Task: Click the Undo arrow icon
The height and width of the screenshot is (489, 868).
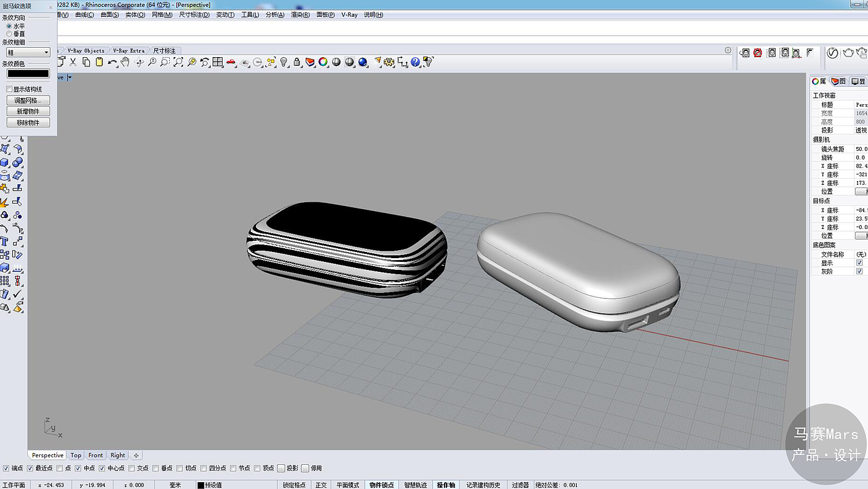Action: tap(112, 62)
